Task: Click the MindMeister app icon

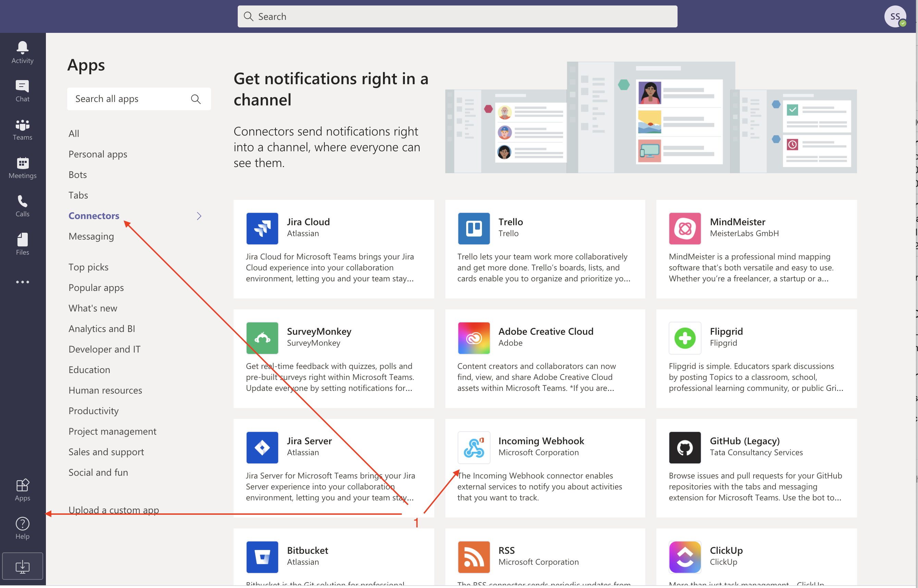Action: [685, 228]
